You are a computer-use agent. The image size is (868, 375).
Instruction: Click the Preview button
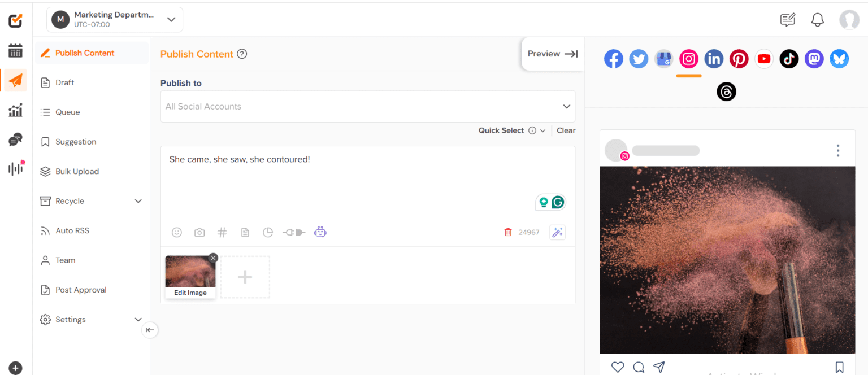(552, 54)
